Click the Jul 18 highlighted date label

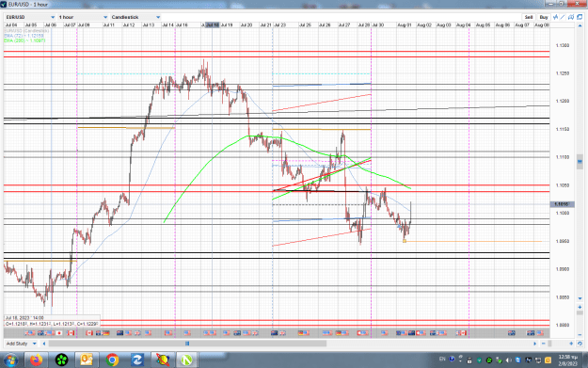[x=213, y=24]
